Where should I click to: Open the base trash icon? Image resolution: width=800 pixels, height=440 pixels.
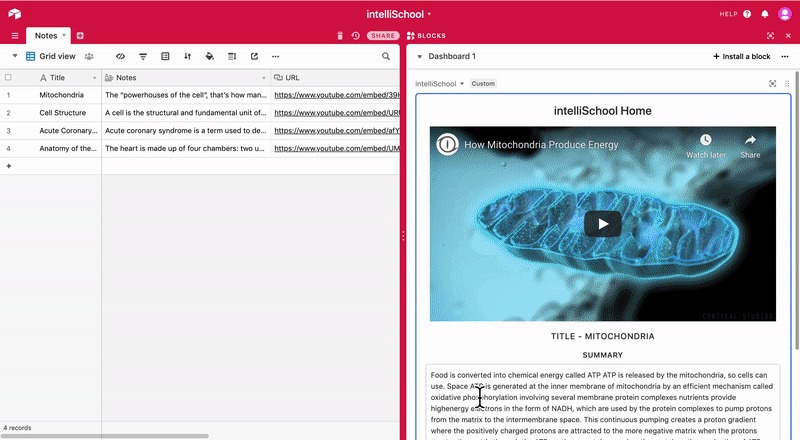(x=340, y=36)
